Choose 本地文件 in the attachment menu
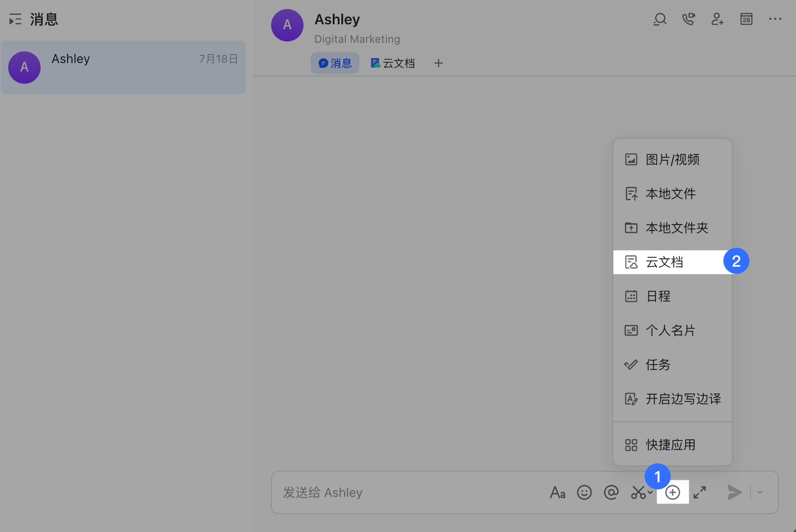This screenshot has height=532, width=796. pyautogui.click(x=670, y=194)
